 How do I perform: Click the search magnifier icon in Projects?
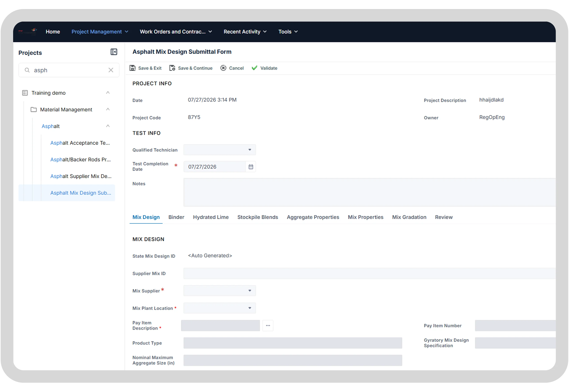[27, 70]
